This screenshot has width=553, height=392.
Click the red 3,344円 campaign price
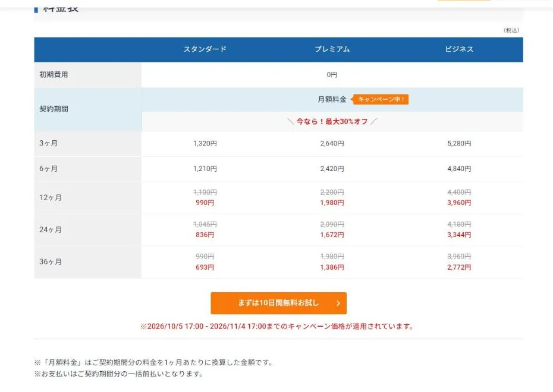[459, 235]
